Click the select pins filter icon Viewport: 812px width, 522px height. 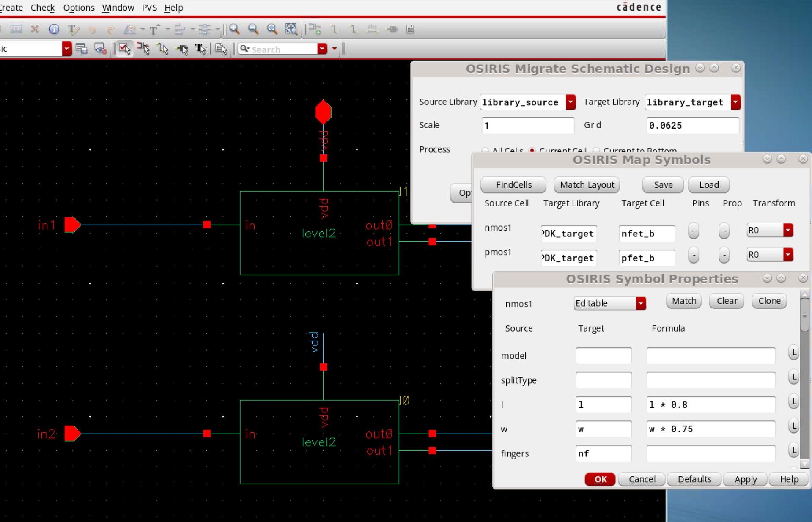tap(182, 49)
